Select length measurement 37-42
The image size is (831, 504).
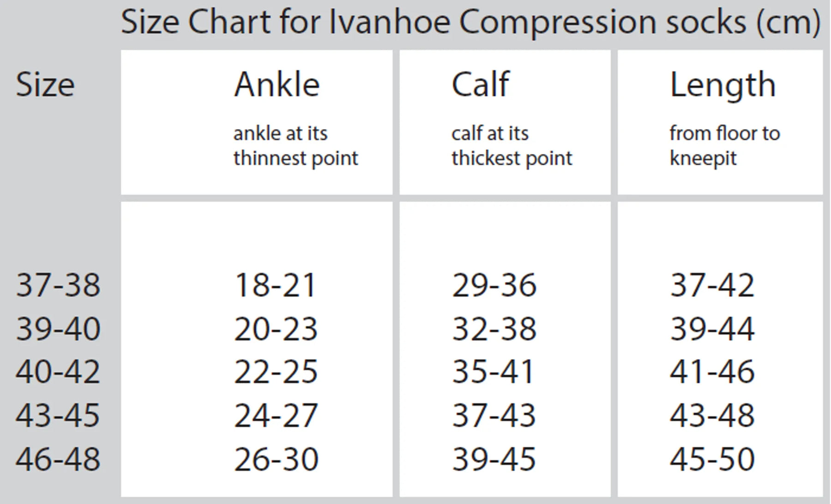(x=712, y=285)
